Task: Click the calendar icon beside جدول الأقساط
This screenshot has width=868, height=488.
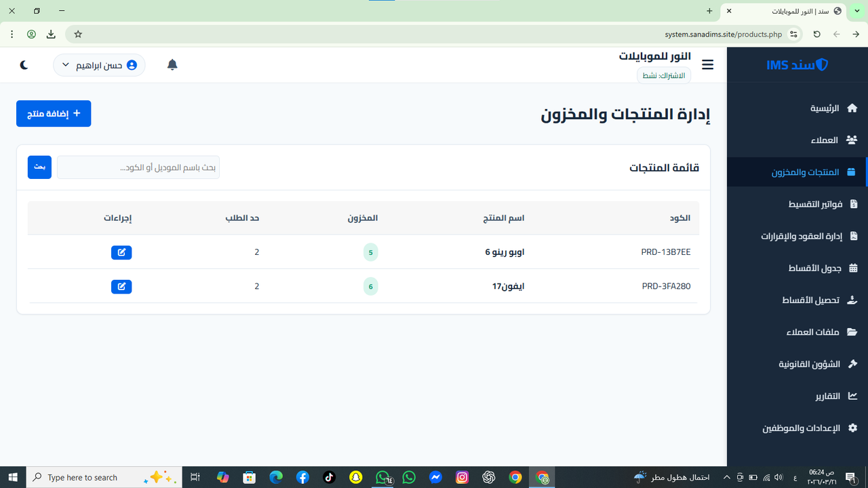Action: click(x=853, y=268)
